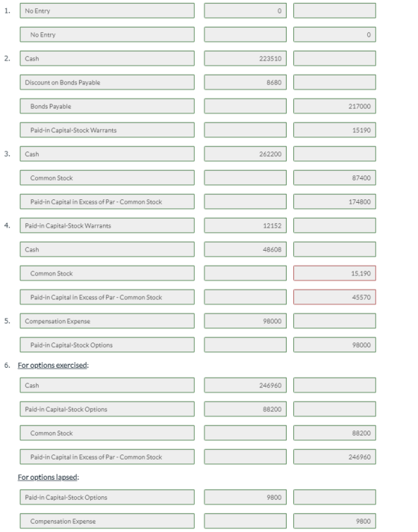Select the first No Entry account field

pos(107,11)
